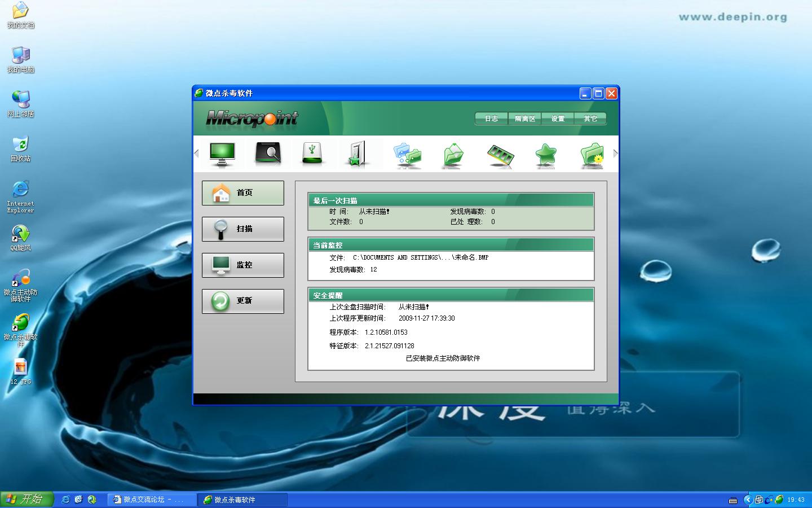
Task: Open 我的文档 desktop icon
Action: click(x=20, y=15)
